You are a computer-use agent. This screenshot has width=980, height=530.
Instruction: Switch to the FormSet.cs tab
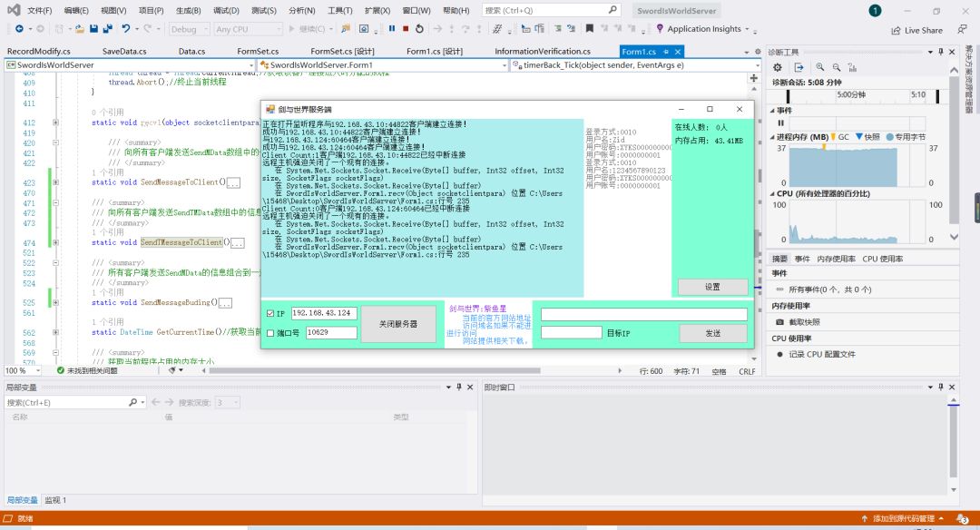258,52
